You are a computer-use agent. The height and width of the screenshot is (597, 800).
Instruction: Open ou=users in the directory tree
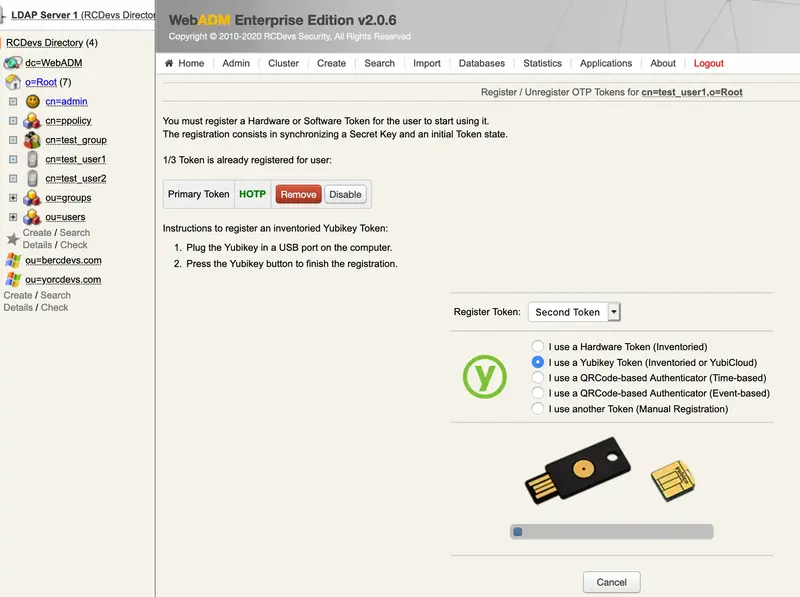pos(65,217)
